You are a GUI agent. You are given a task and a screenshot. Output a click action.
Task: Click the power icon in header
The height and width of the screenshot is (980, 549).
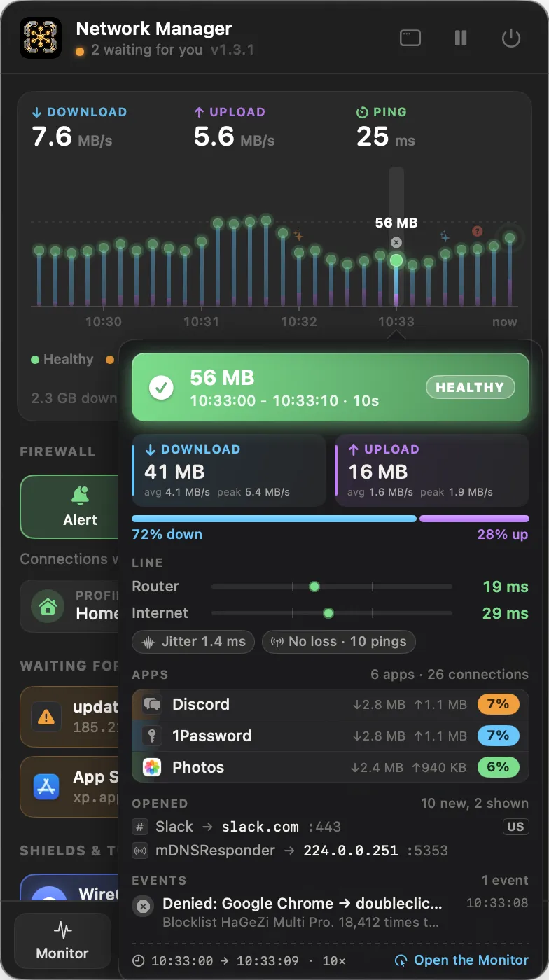tap(511, 38)
